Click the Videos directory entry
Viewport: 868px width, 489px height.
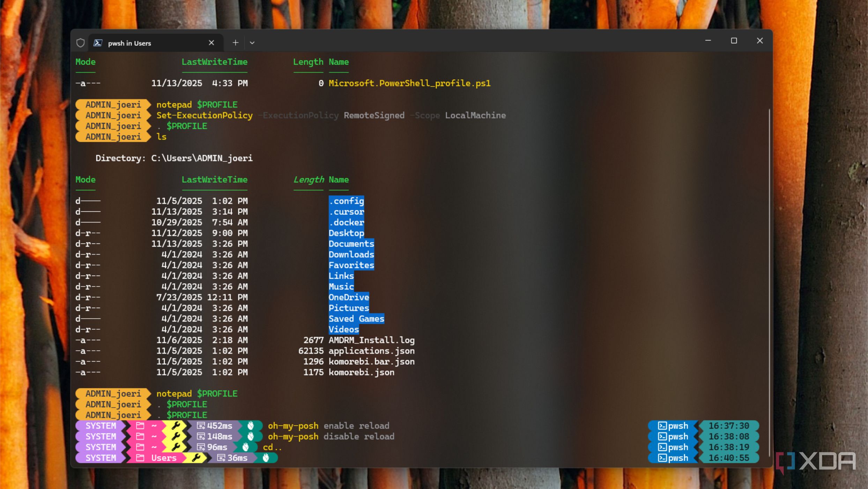344,330
